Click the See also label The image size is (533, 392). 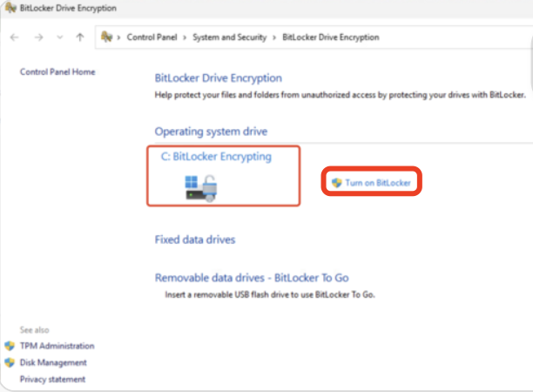(x=34, y=330)
